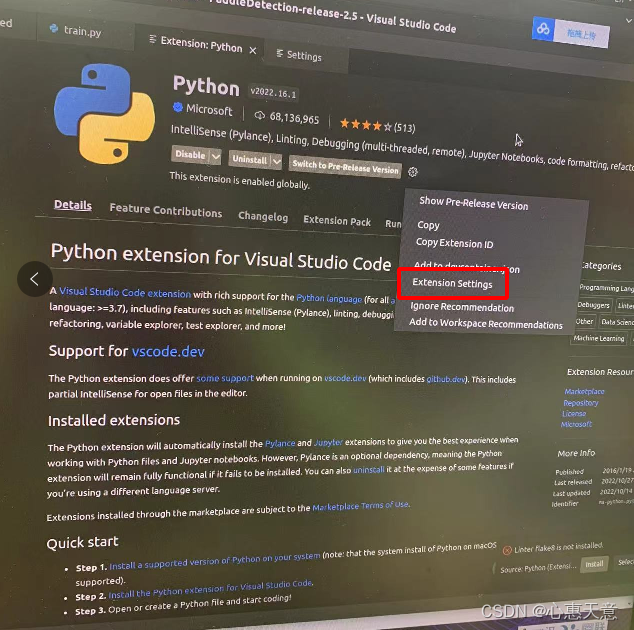
Task: Switch to Pre-Release Version
Action: point(345,167)
